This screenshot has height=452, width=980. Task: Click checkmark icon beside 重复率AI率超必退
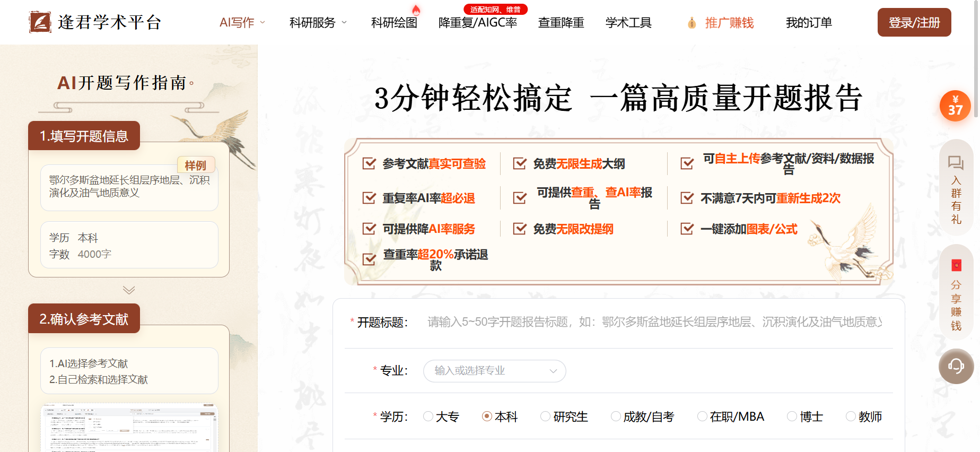pyautogui.click(x=369, y=198)
